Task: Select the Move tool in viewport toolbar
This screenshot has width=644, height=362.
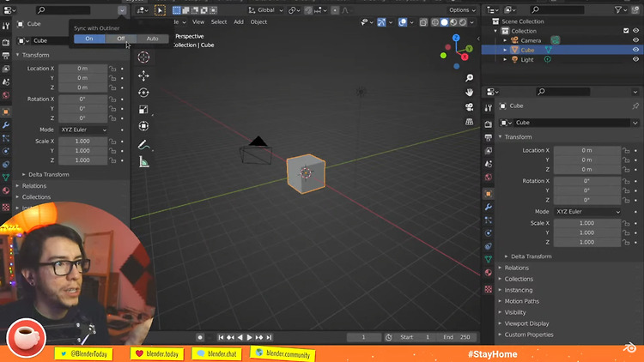Action: pyautogui.click(x=143, y=75)
